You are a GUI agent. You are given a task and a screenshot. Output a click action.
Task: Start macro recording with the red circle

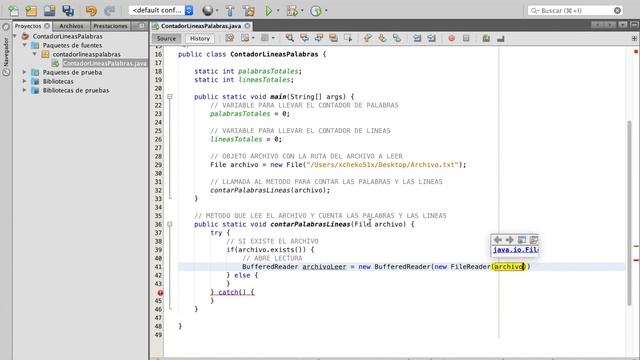coord(451,38)
